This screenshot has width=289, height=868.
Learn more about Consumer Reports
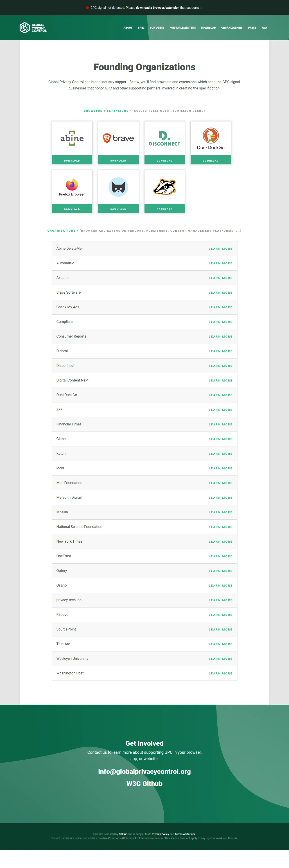click(x=220, y=337)
